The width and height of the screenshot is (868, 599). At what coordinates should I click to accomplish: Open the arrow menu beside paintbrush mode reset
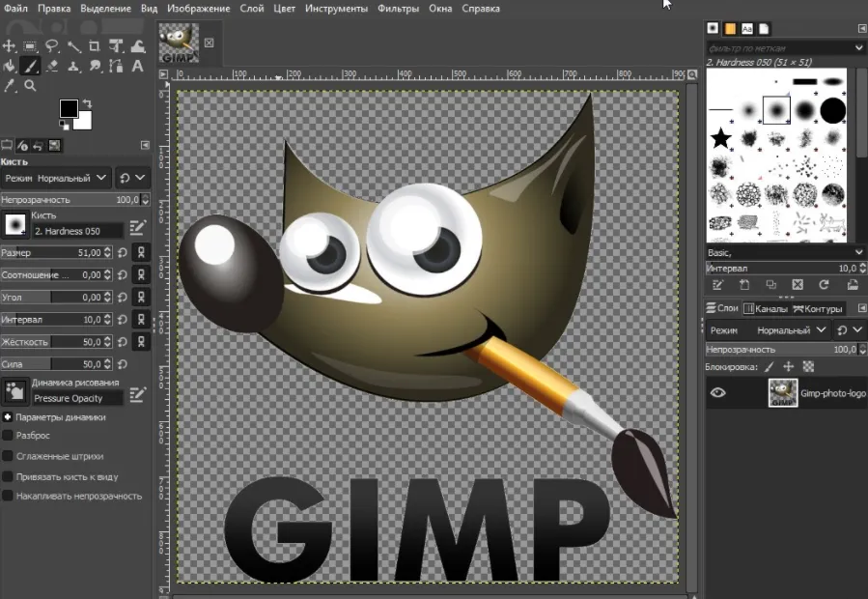point(140,178)
